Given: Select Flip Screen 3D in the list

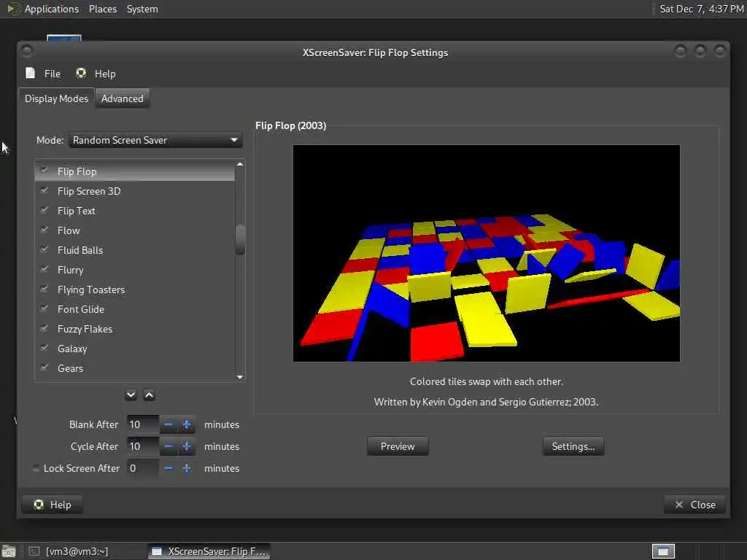Looking at the screenshot, I should 135,191.
